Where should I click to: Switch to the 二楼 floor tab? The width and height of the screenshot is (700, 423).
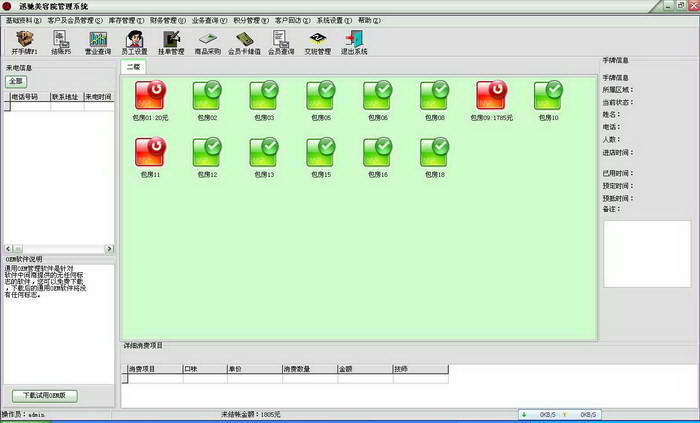tap(132, 67)
